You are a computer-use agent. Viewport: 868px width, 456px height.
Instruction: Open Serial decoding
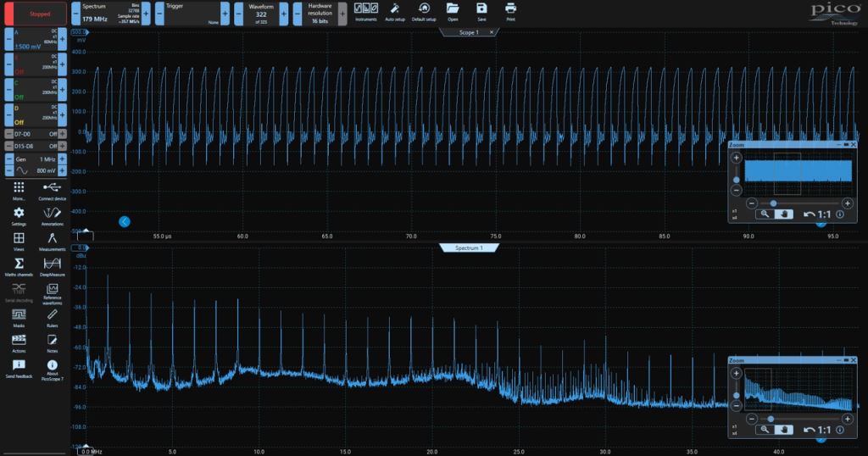(19, 292)
